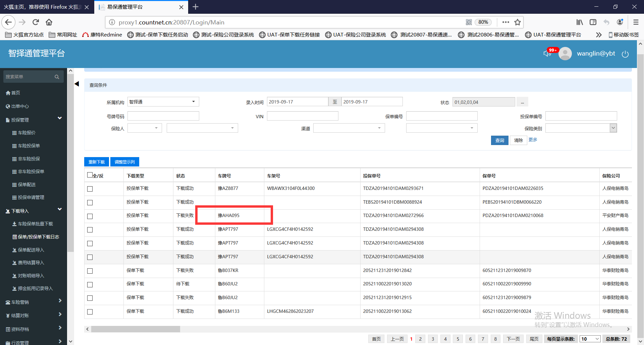This screenshot has width=644, height=345.
Task: Toggle the 全/反 select-all checkbox
Action: click(x=90, y=175)
